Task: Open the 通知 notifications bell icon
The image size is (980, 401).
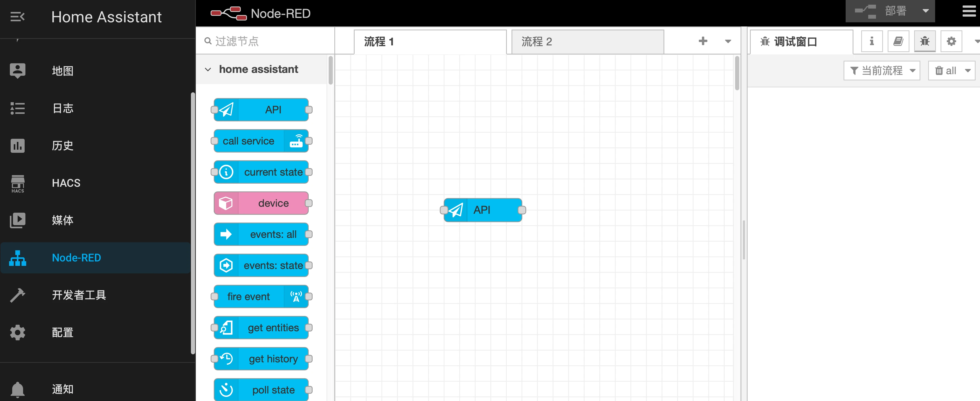Action: pos(17,389)
